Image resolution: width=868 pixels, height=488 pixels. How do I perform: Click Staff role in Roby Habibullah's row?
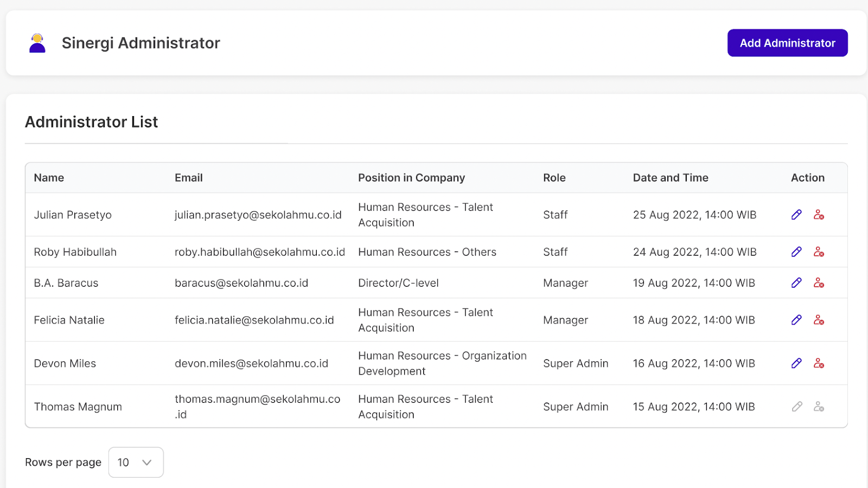[556, 252]
